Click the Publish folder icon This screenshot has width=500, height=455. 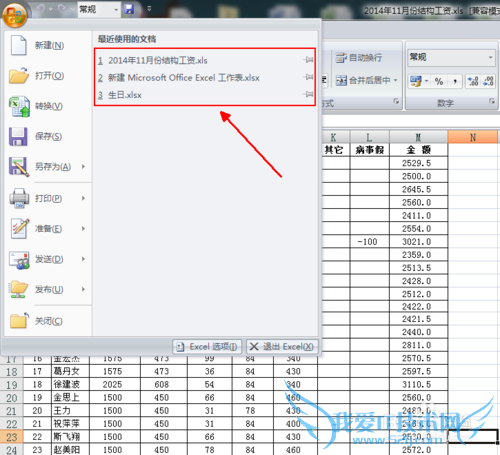point(19,289)
